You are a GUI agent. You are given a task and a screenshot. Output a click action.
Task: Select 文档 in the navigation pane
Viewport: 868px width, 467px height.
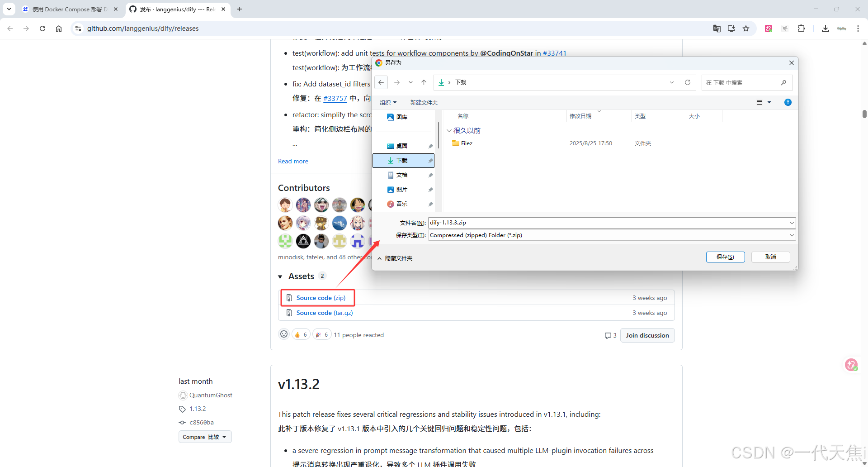tap(402, 175)
